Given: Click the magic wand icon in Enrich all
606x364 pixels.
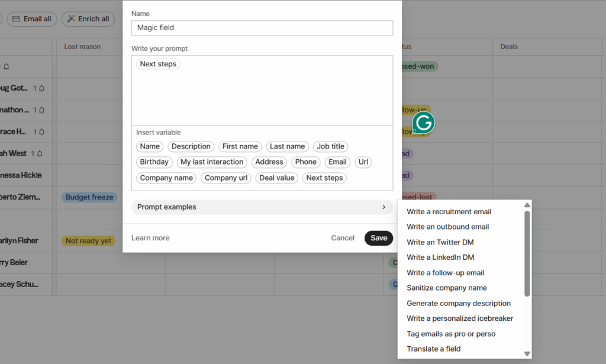Looking at the screenshot, I should (x=70, y=19).
